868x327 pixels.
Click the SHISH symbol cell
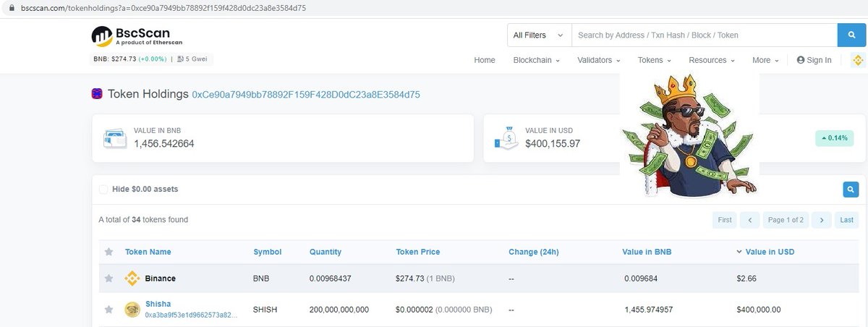[x=265, y=310]
